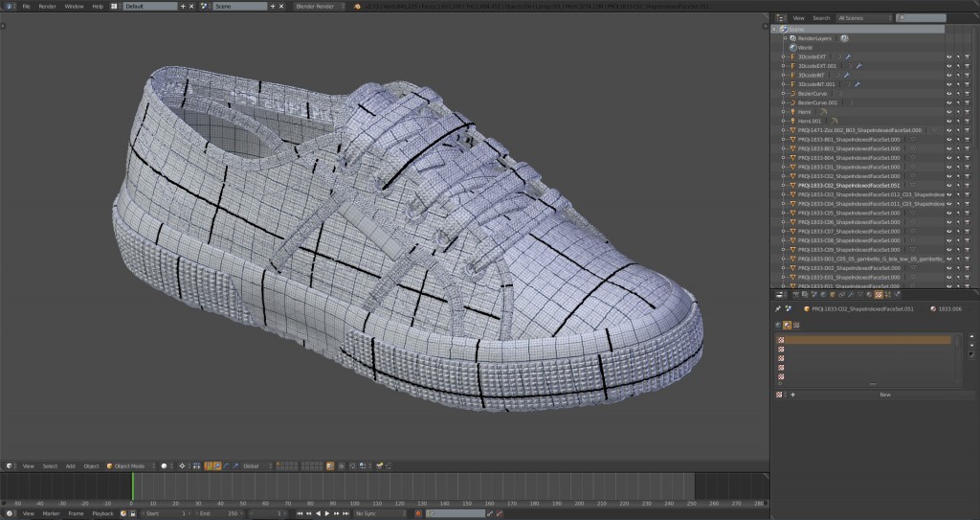The width and height of the screenshot is (980, 520).
Task: Open the Object properties cube tab
Action: [x=833, y=294]
